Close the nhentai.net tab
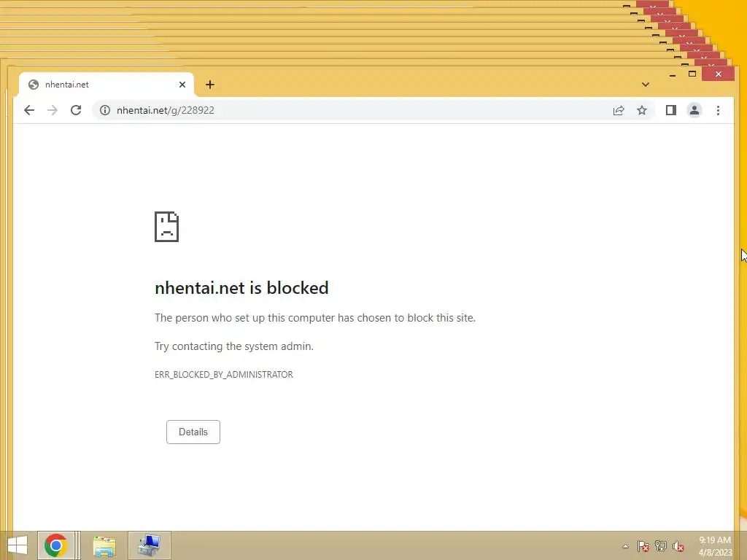This screenshot has height=560, width=747. pyautogui.click(x=182, y=85)
